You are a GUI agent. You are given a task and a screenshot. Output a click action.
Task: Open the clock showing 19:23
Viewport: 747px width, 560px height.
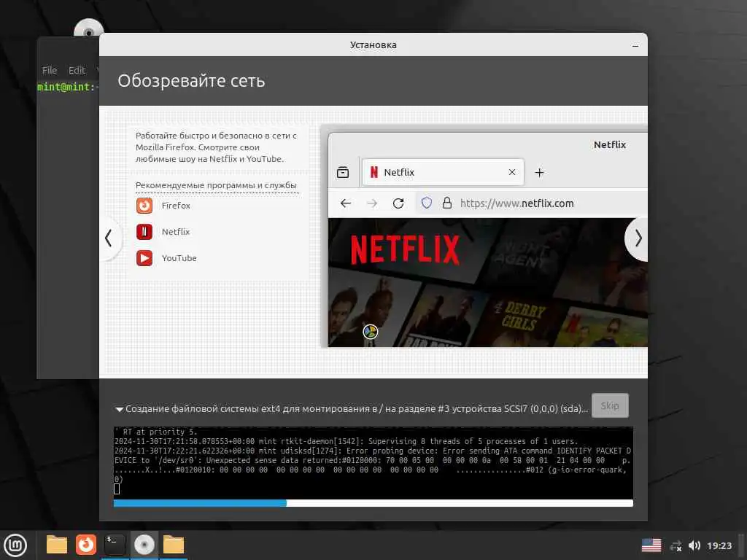(719, 545)
